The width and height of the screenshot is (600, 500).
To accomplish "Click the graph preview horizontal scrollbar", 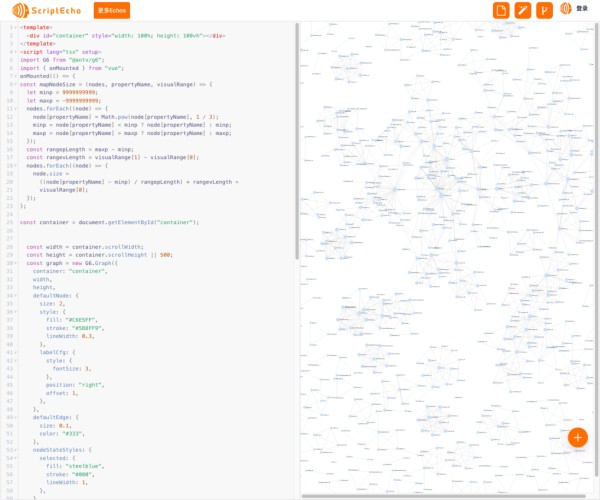I will (x=444, y=497).
